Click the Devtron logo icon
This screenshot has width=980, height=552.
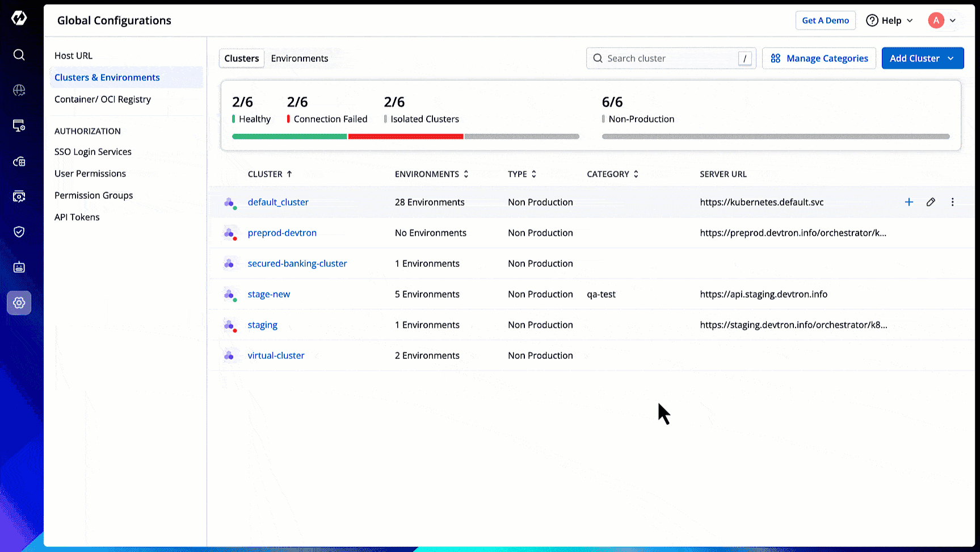coord(19,18)
